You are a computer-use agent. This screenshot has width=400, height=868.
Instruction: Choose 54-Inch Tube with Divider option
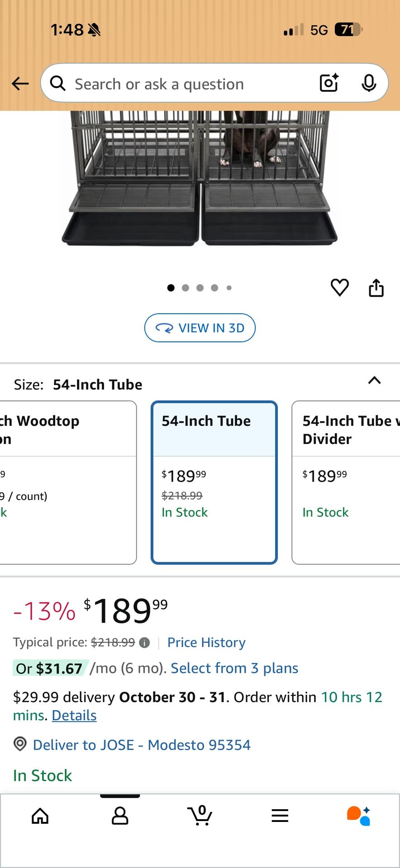tap(346, 482)
